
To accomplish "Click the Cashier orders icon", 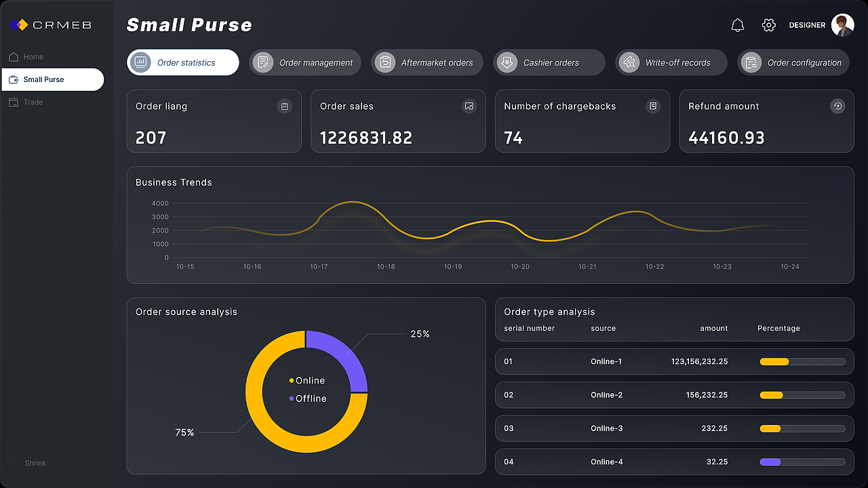I will (x=507, y=62).
